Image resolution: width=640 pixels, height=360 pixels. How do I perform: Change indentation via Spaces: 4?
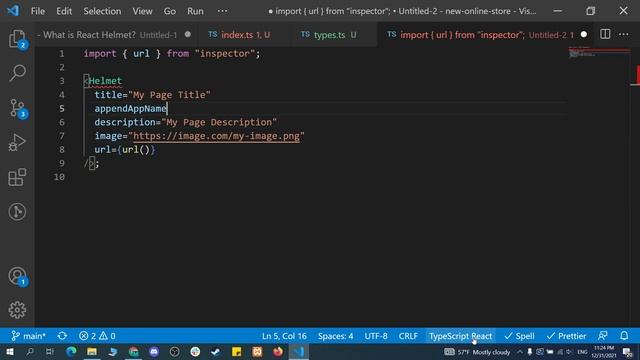(336, 336)
